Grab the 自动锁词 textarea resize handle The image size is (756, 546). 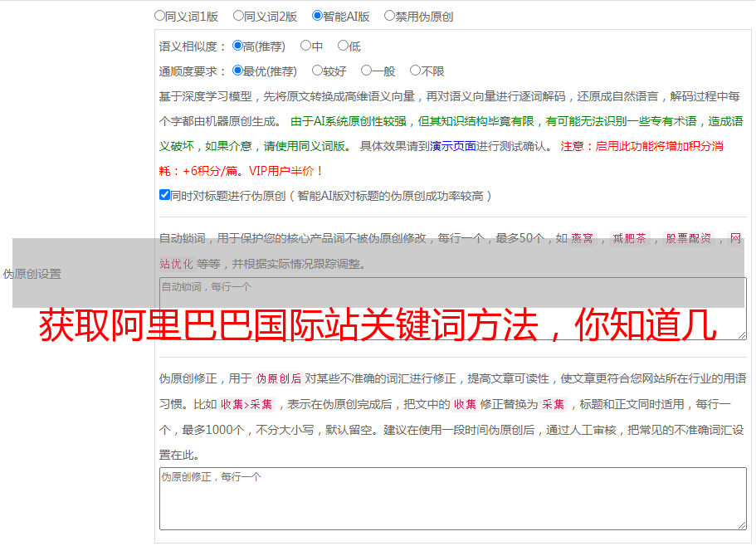[742, 335]
